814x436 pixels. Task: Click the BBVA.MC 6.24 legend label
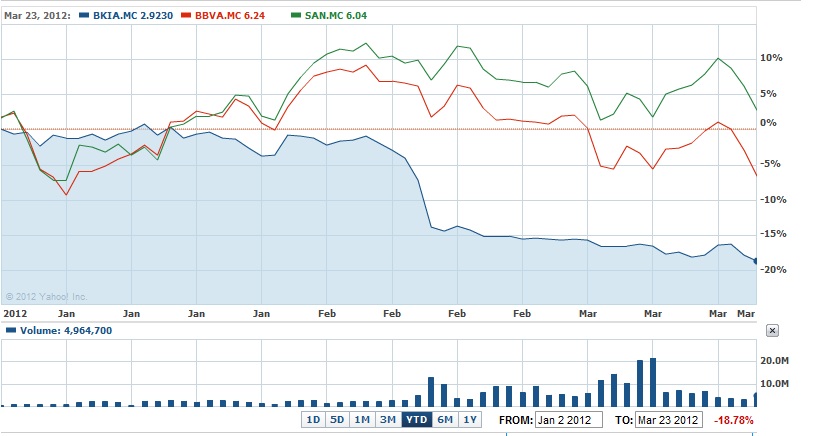click(x=230, y=16)
